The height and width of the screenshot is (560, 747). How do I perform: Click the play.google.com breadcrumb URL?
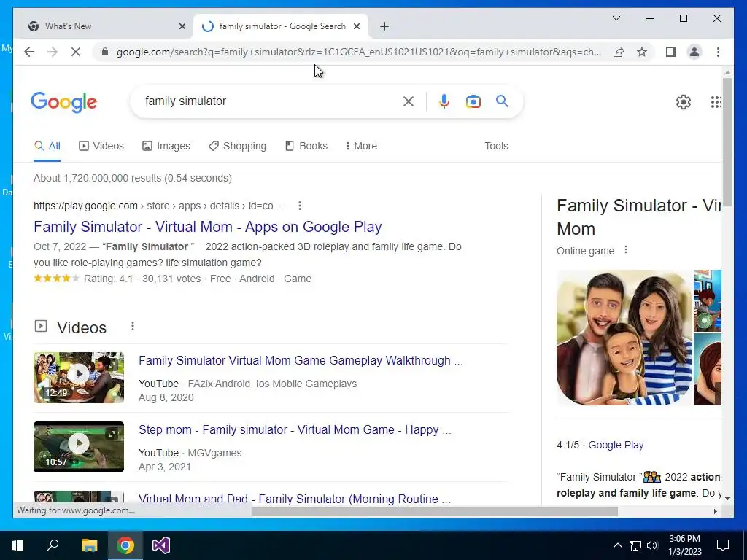pos(158,206)
